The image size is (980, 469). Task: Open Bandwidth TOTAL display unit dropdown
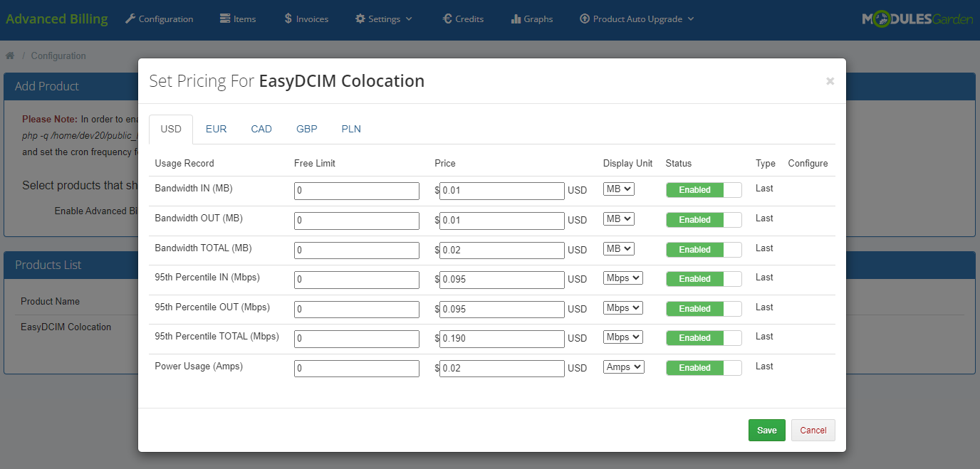(619, 249)
